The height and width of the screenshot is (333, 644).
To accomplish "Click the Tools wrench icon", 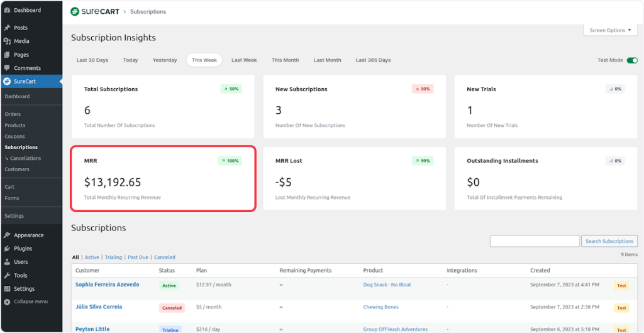I will (x=7, y=276).
